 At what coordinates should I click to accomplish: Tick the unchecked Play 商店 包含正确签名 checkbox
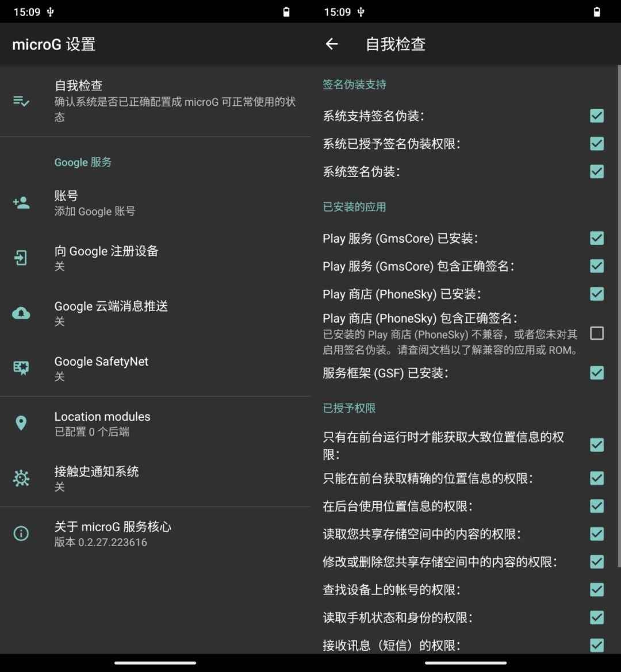pos(597,333)
